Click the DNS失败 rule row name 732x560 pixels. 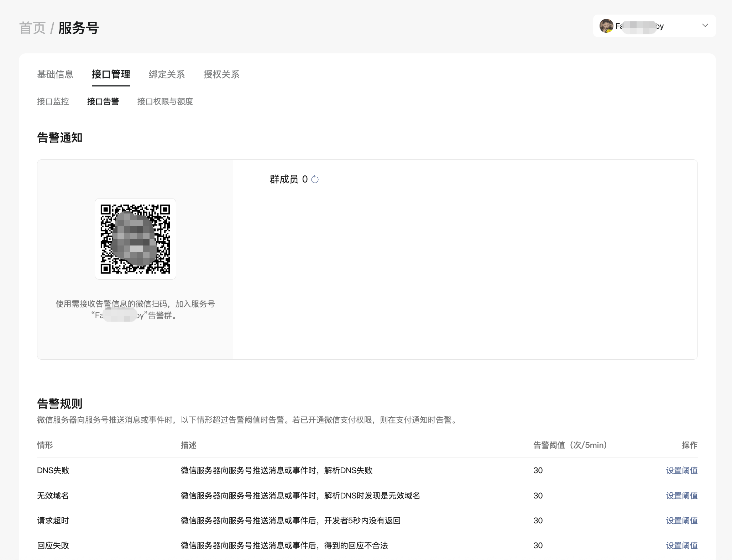tap(53, 470)
